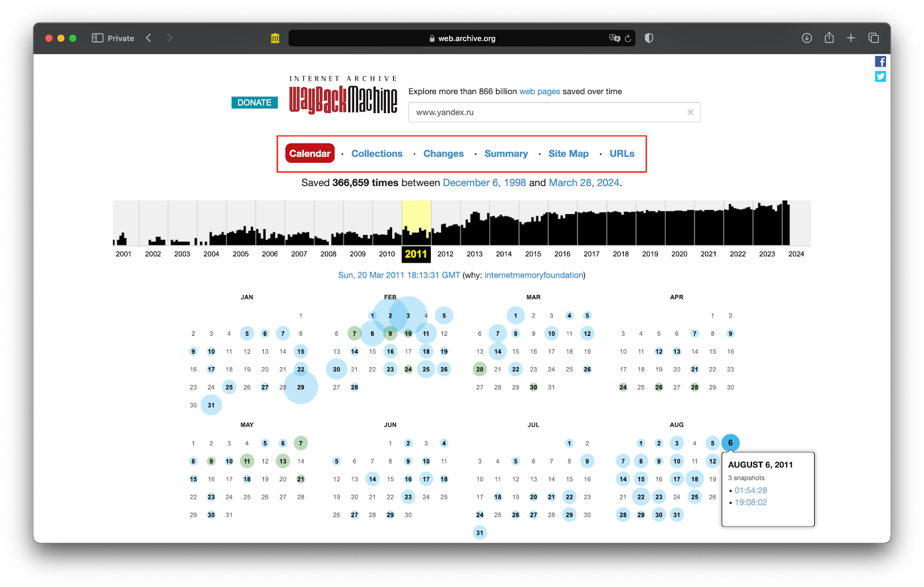This screenshot has height=587, width=924.
Task: Open the Site Map tab
Action: click(x=568, y=154)
